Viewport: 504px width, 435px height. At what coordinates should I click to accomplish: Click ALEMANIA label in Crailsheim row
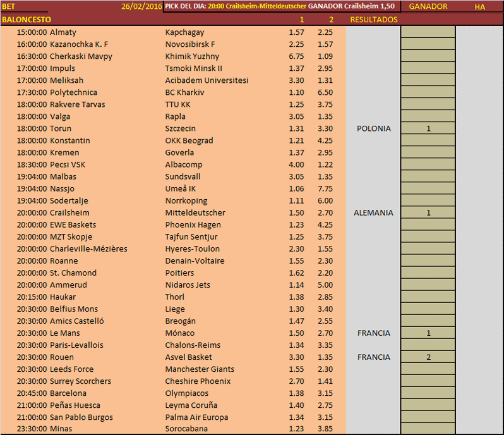click(x=373, y=212)
